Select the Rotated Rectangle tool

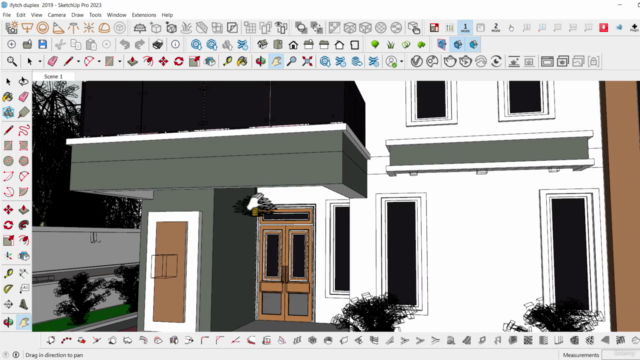[x=24, y=146]
